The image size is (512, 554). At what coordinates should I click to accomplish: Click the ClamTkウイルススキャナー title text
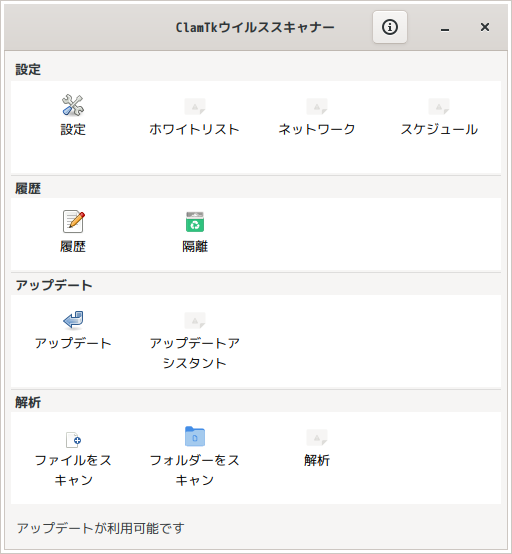[x=255, y=27]
